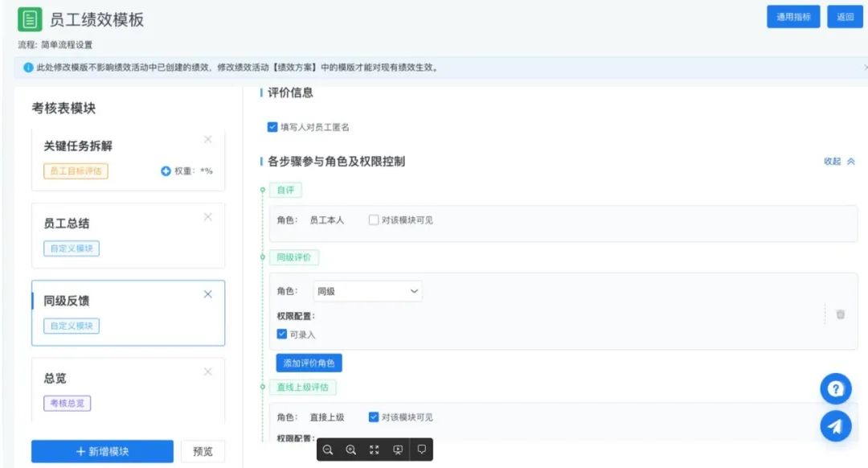Viewport: 868px width, 468px height.
Task: Open the comment bubble icon
Action: coord(421,450)
